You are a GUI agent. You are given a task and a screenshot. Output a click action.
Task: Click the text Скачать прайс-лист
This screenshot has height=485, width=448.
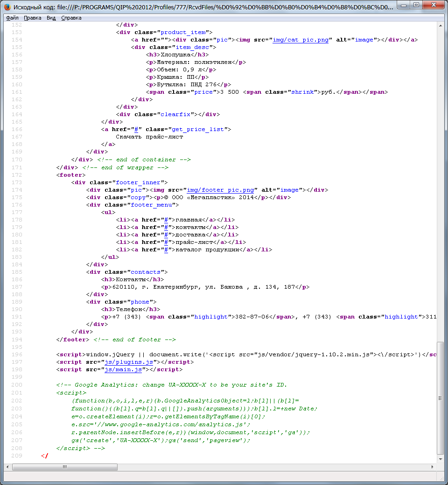149,137
